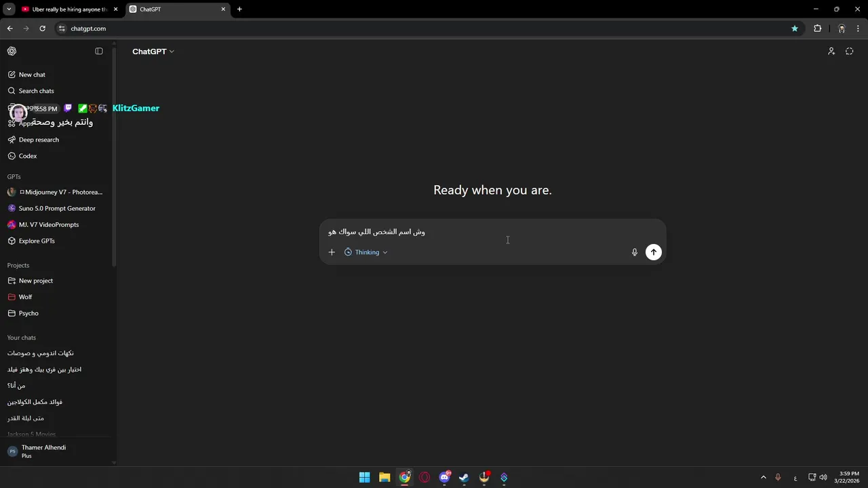The height and width of the screenshot is (488, 868).
Task: Open Opera from the taskbar
Action: [425, 477]
